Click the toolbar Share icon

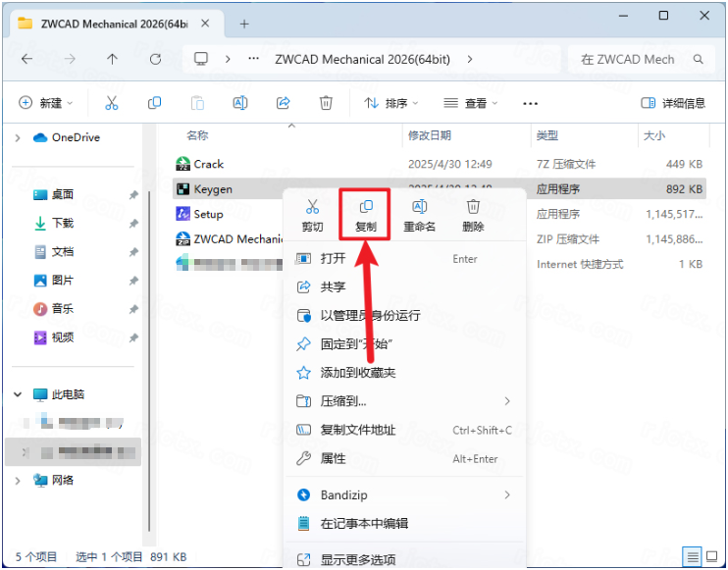(x=284, y=103)
